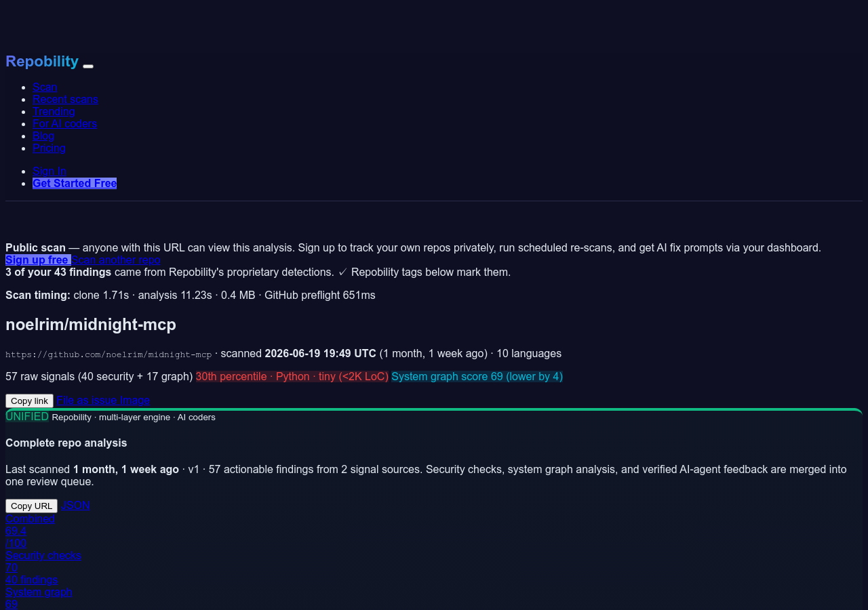Click the Get Started Free button
This screenshot has height=610, width=868.
point(75,183)
